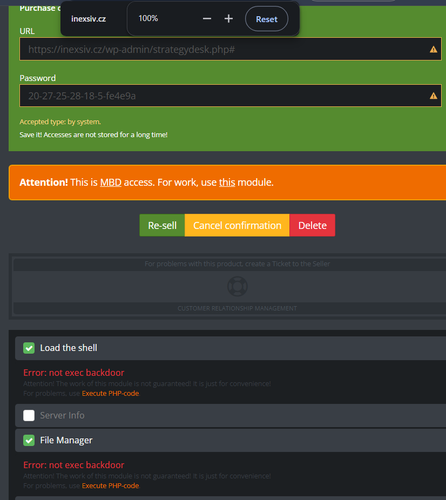
Task: Toggle the Load the shell checkbox
Action: pos(29,348)
